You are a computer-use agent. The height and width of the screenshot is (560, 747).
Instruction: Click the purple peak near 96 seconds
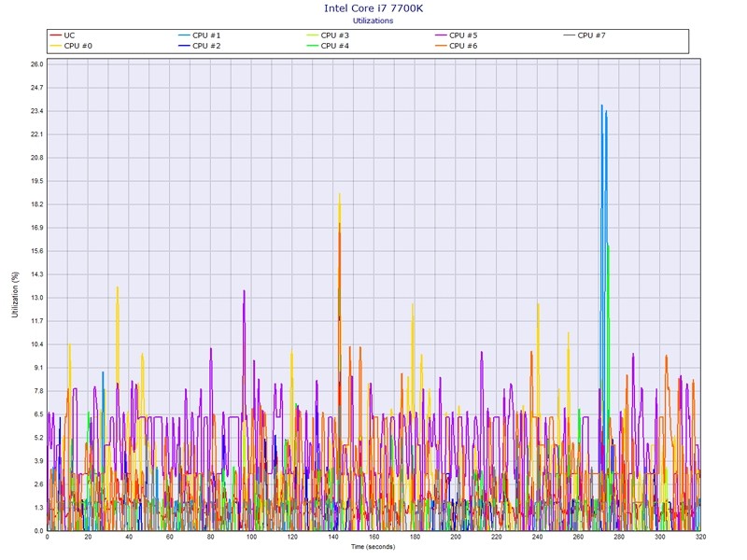coord(245,290)
